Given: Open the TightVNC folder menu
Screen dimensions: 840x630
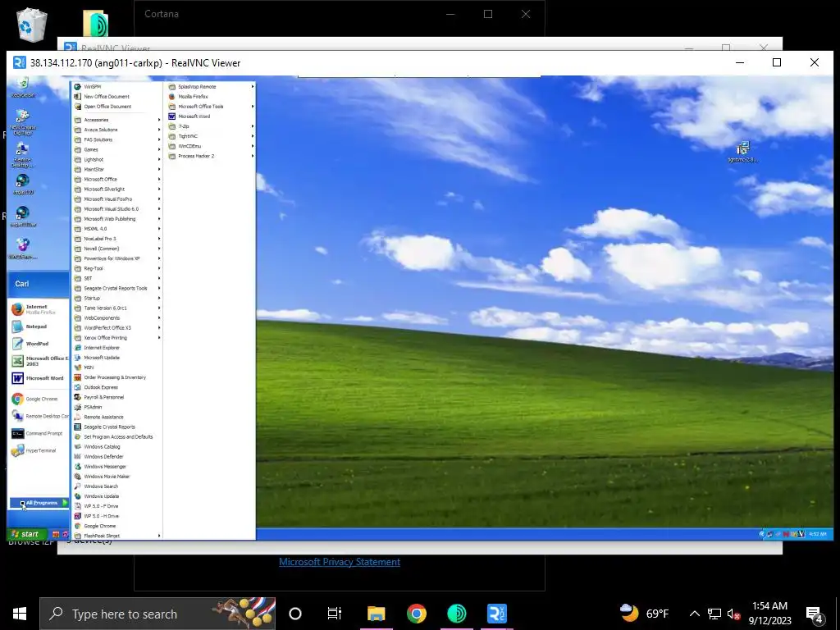Looking at the screenshot, I should coord(211,136).
